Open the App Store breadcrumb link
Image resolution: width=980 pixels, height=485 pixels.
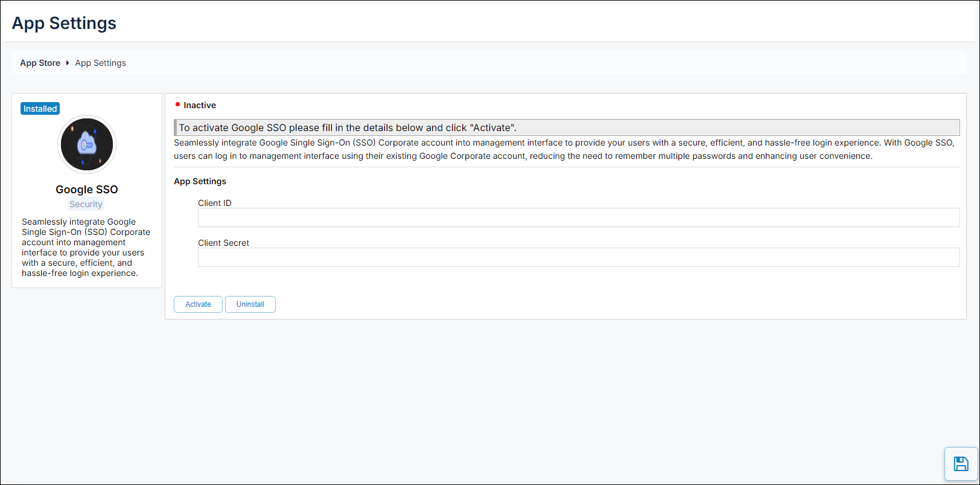40,63
